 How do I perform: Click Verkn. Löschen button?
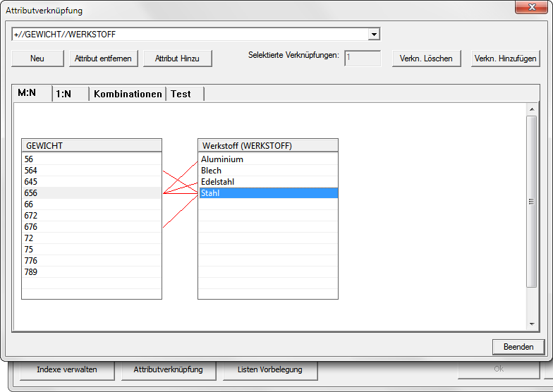point(426,59)
